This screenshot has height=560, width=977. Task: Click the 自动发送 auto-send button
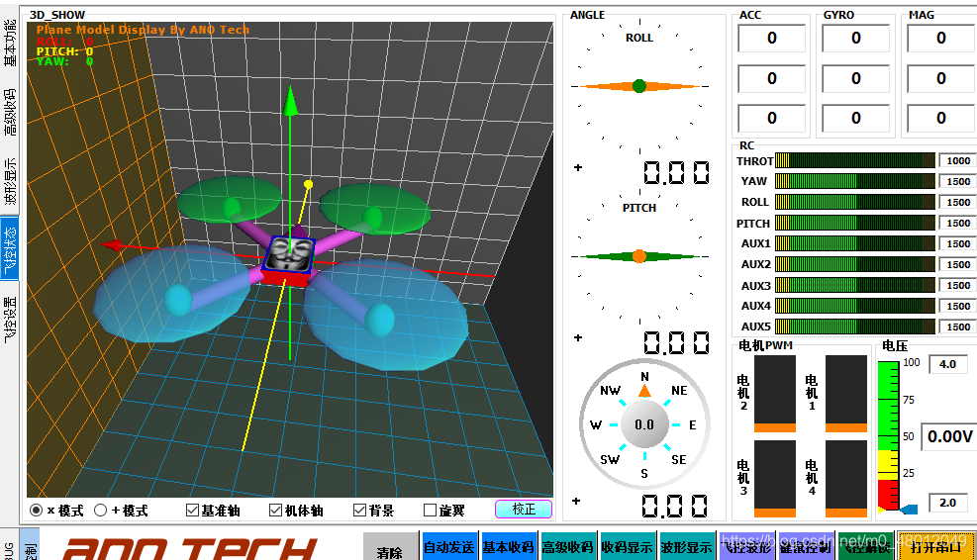click(448, 546)
